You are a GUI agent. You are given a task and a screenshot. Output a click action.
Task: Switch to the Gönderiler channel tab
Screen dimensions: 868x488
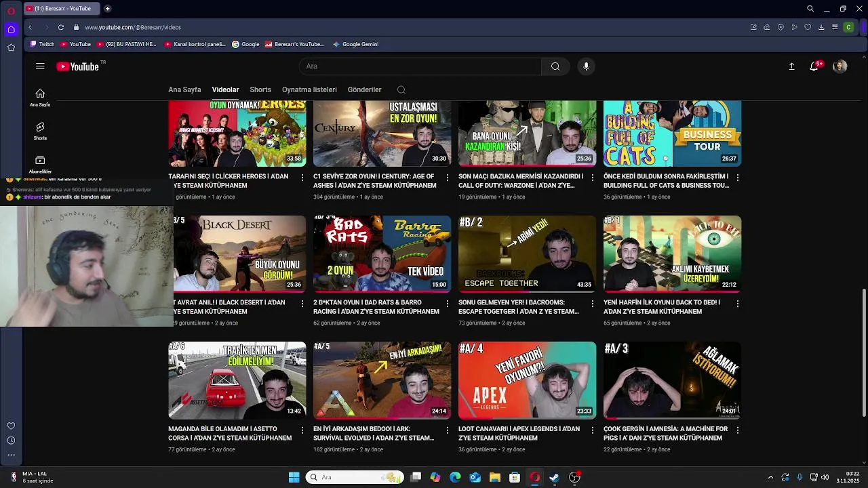click(364, 89)
